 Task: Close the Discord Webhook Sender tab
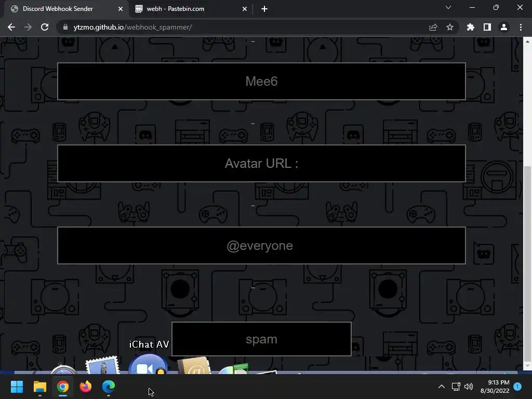pos(121,9)
